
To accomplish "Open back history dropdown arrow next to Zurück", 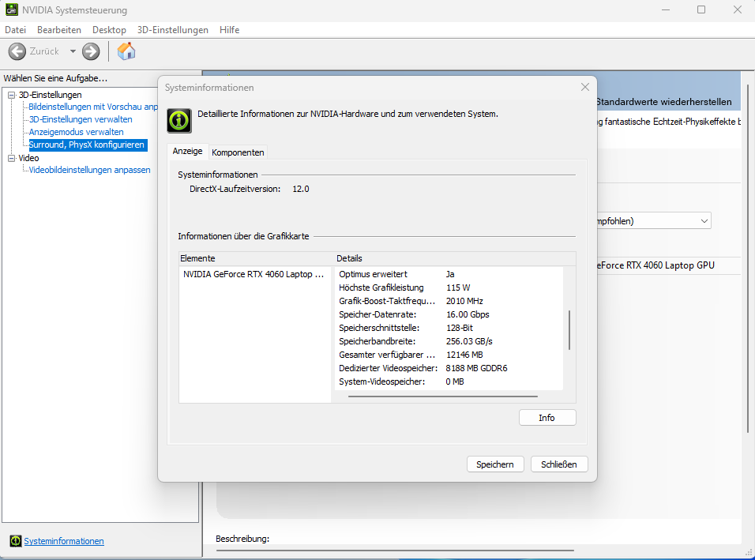I will click(x=73, y=51).
